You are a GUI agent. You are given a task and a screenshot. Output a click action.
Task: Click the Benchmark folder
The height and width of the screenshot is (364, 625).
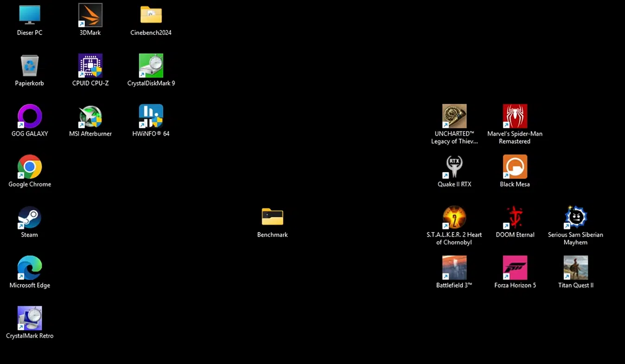tap(273, 218)
